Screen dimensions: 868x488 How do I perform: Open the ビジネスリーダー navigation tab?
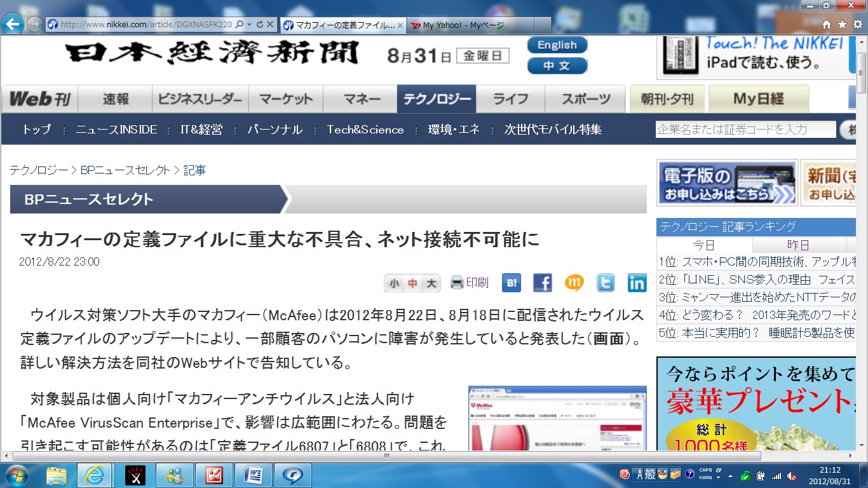[200, 99]
